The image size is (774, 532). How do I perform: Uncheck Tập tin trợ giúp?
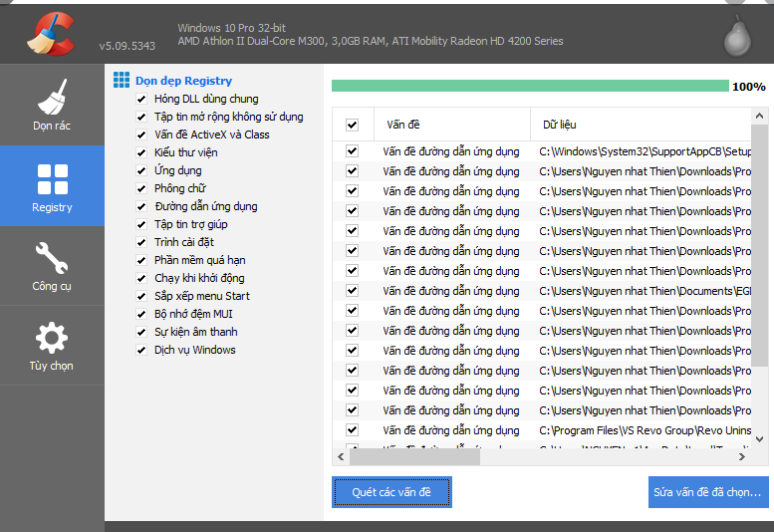(x=141, y=224)
